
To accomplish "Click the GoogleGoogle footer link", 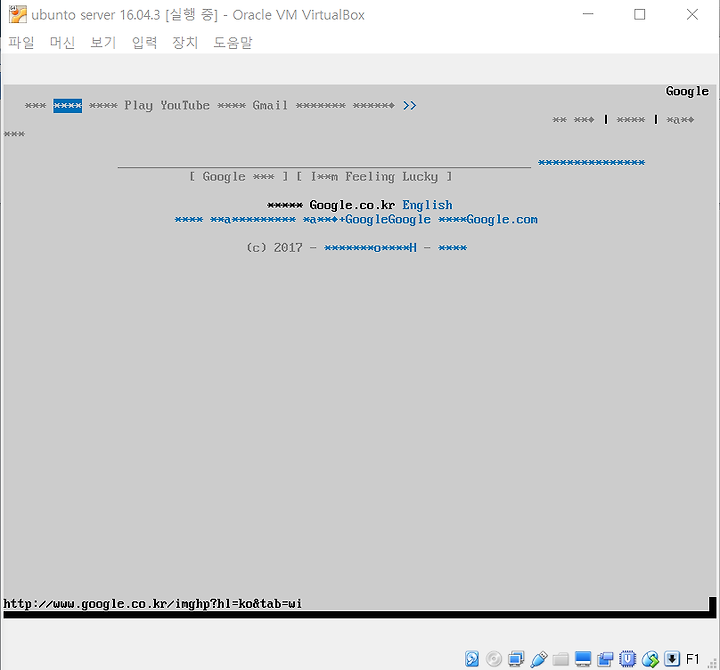I will coord(388,220).
